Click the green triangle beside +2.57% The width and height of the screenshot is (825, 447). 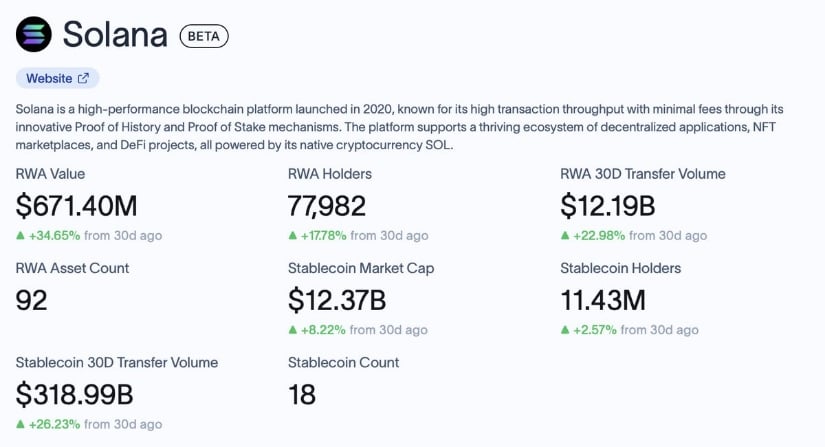[565, 330]
